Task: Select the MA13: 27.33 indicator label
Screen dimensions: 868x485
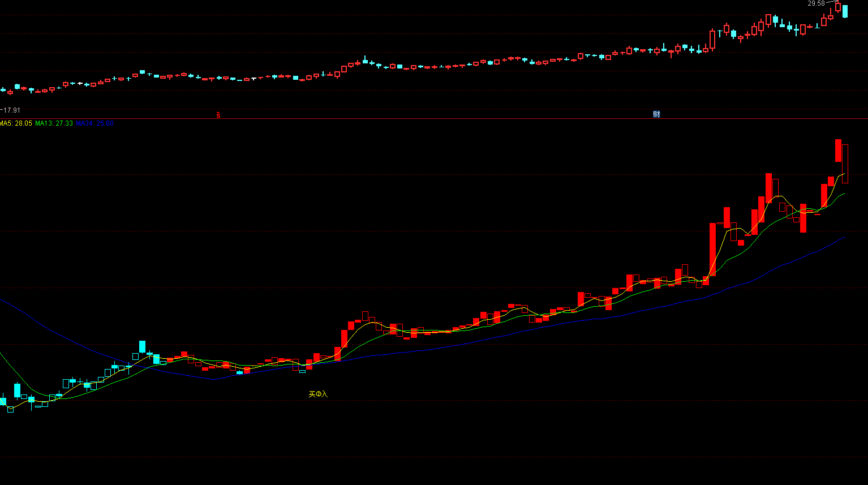Action: pyautogui.click(x=54, y=123)
